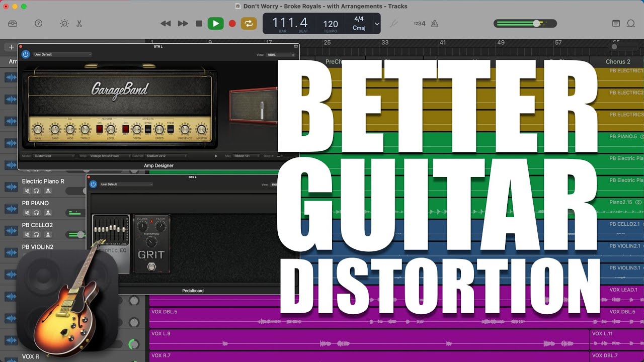
Task: Toggle the yellow Cycle loop button
Action: click(249, 23)
